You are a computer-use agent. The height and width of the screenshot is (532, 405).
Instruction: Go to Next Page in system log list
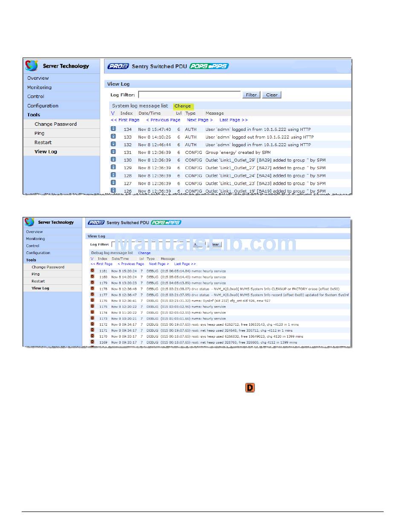pyautogui.click(x=200, y=120)
